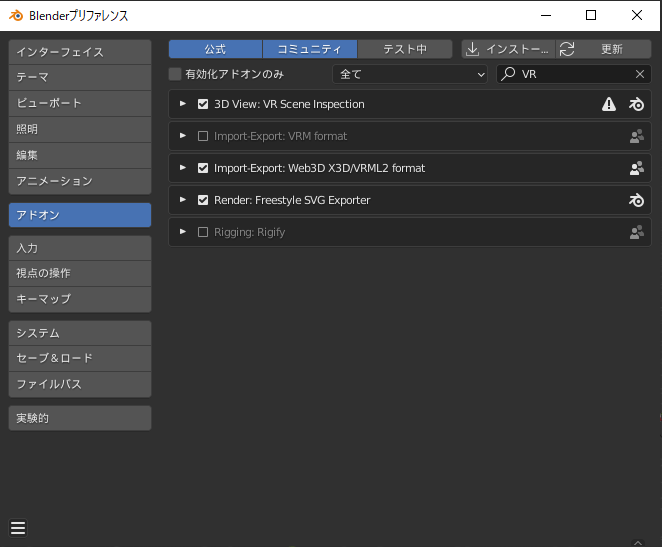Image resolution: width=662 pixels, height=547 pixels.
Task: Click the 'Import-Export: VRM format' label
Action: pyautogui.click(x=280, y=136)
